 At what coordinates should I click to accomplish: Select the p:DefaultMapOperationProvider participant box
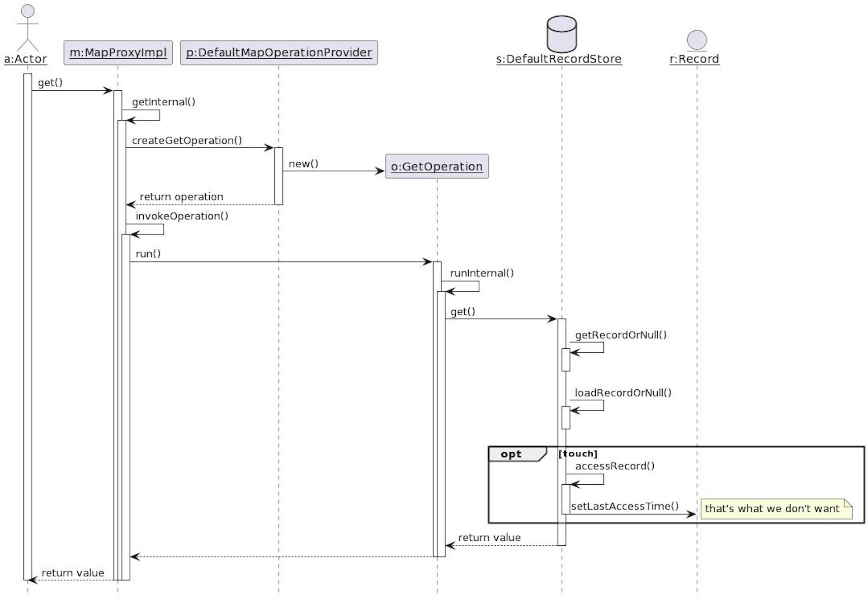278,53
